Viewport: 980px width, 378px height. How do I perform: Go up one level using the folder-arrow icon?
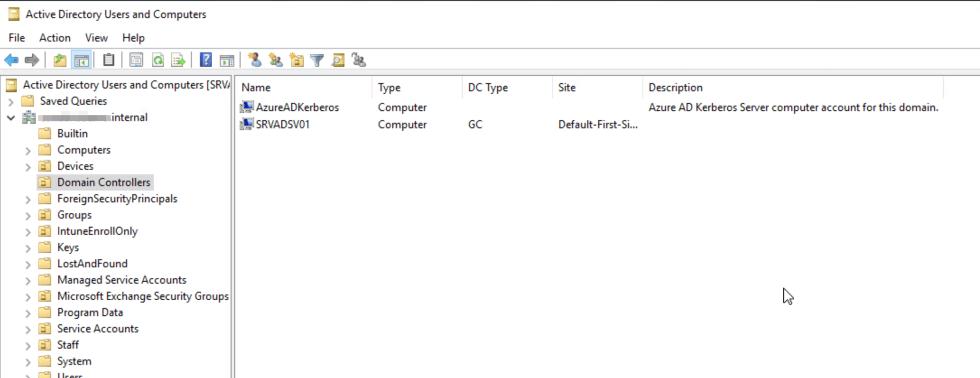pos(60,60)
